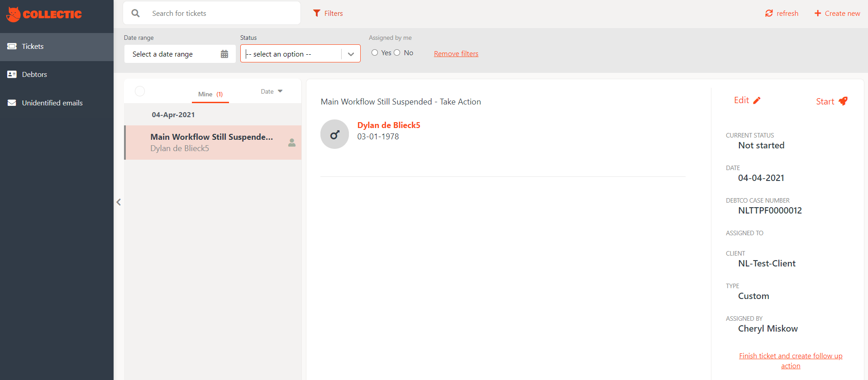Click the Start rocket icon
The width and height of the screenshot is (868, 380).
pyautogui.click(x=843, y=101)
